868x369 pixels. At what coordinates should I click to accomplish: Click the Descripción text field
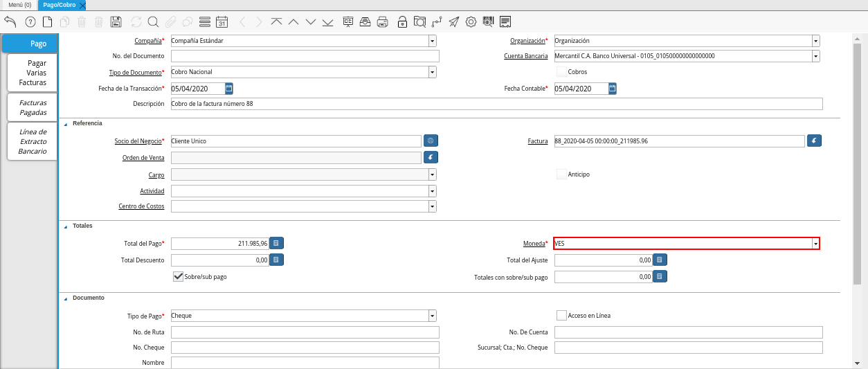pos(496,104)
